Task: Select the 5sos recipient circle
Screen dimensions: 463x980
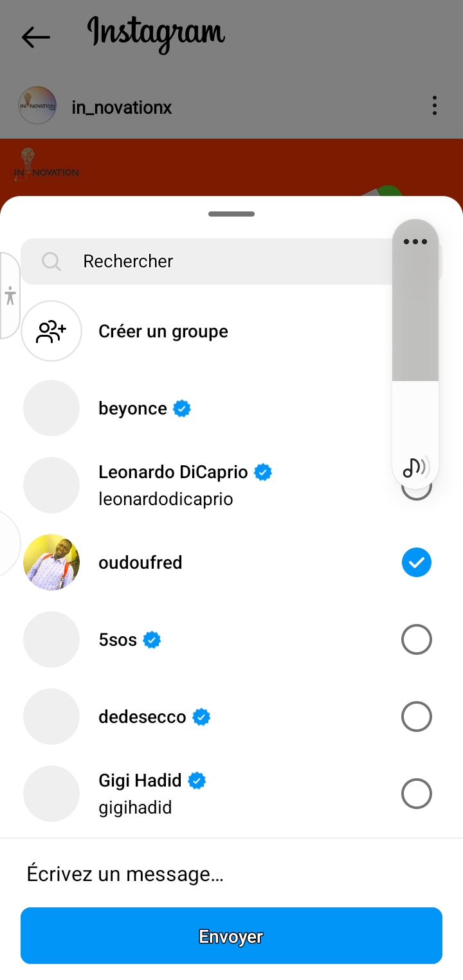Action: pos(416,640)
